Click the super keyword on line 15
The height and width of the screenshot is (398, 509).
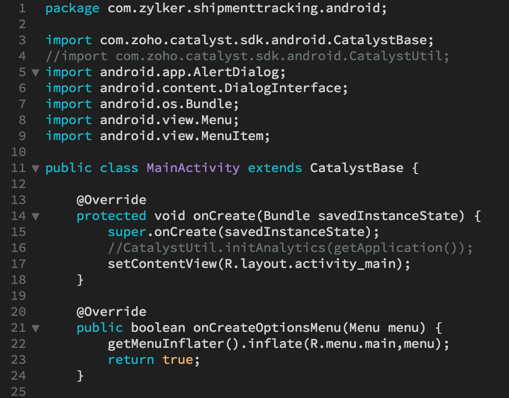[127, 232]
